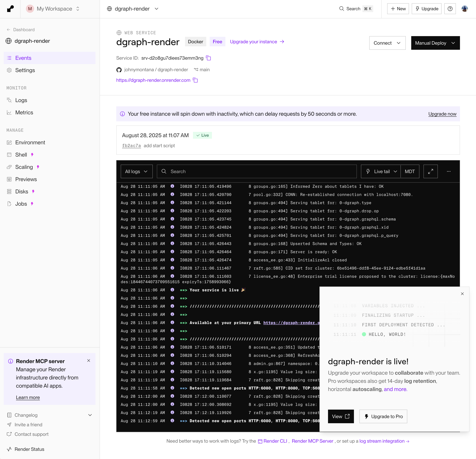
Task: Expand the Manual Deploy dropdown
Action: coord(435,43)
